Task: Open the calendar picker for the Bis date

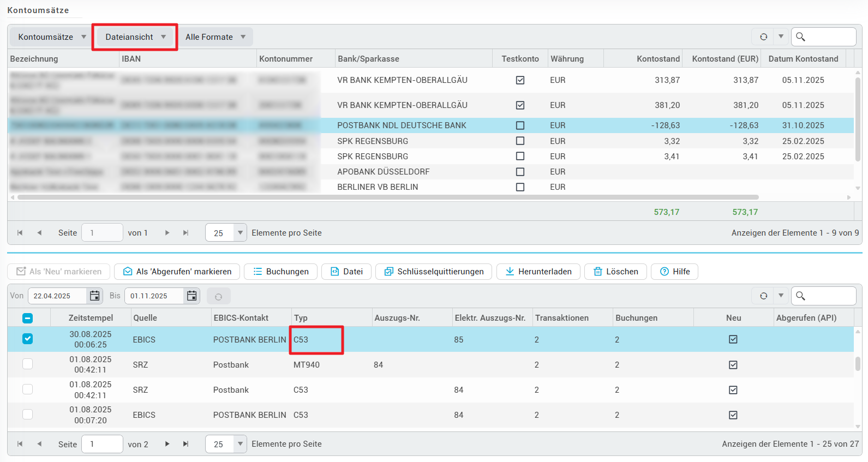Action: point(191,296)
